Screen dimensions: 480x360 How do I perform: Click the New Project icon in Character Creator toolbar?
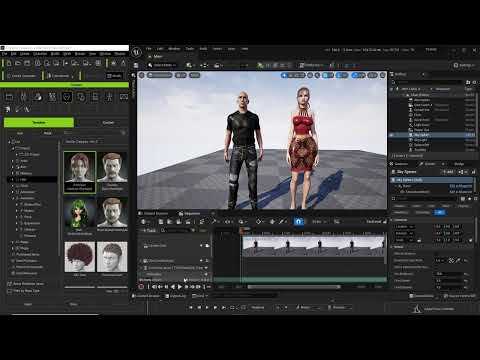click(x=9, y=63)
